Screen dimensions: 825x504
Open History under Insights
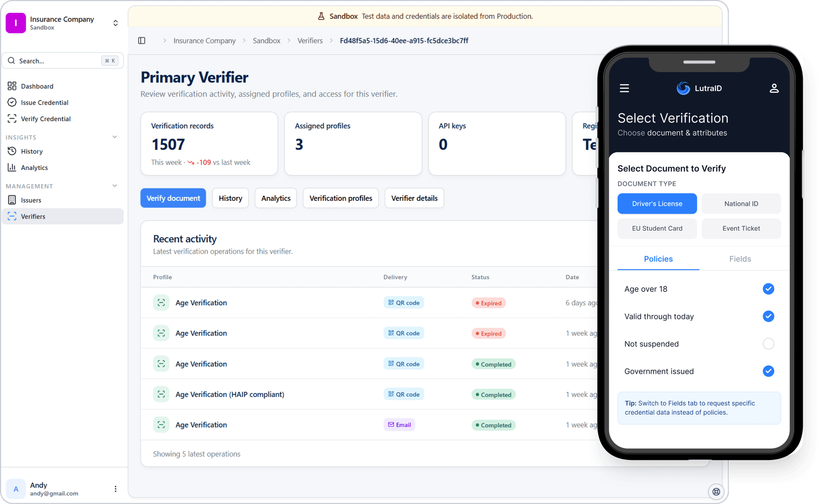[x=63, y=152]
